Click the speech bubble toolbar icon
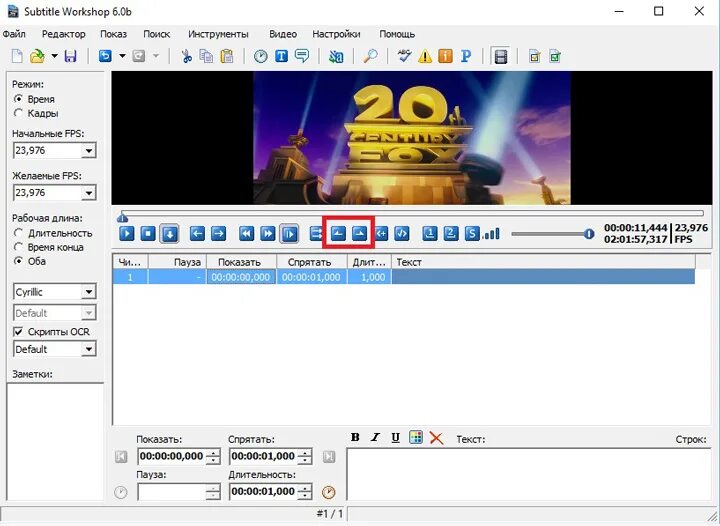The width and height of the screenshot is (720, 526). pyautogui.click(x=302, y=56)
